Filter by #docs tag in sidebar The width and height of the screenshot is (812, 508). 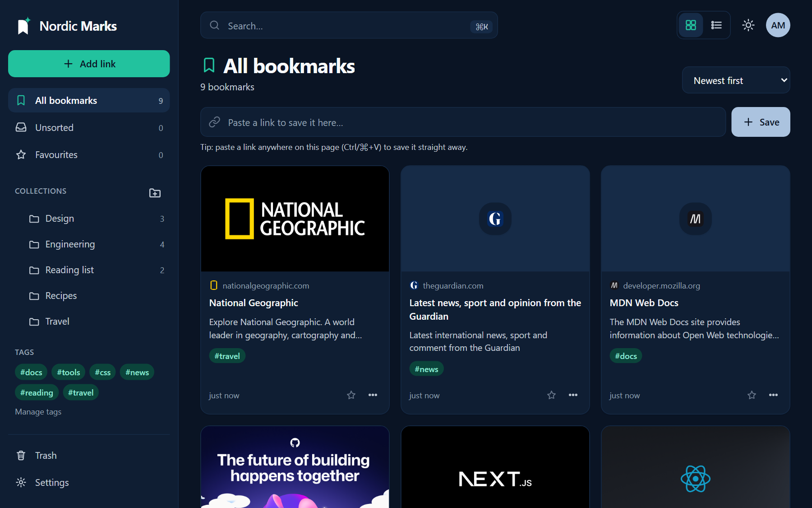click(31, 372)
